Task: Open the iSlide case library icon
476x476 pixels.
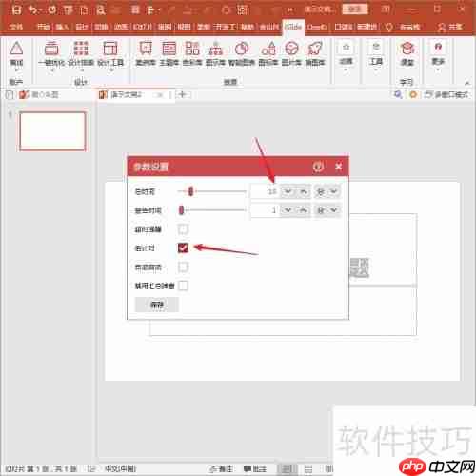Action: (x=146, y=49)
